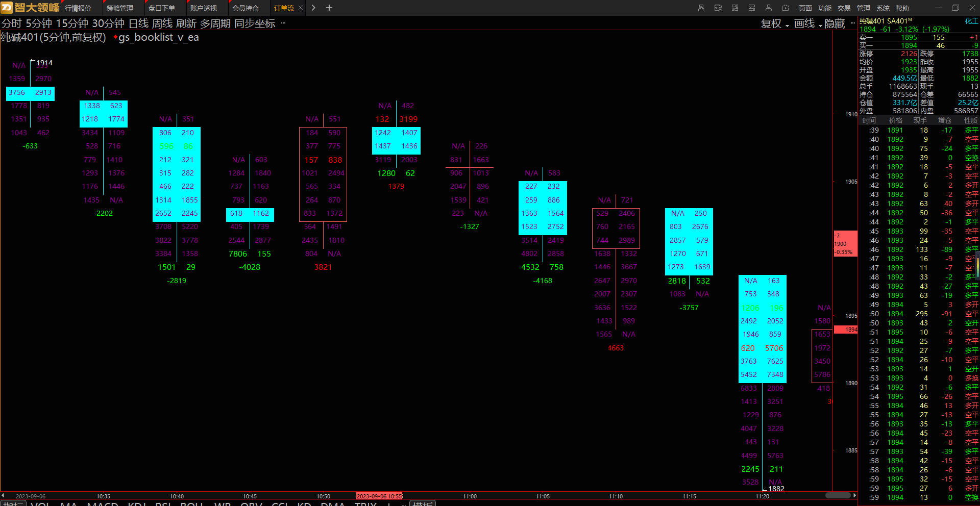
Task: Open the 页面 menu
Action: [x=805, y=8]
